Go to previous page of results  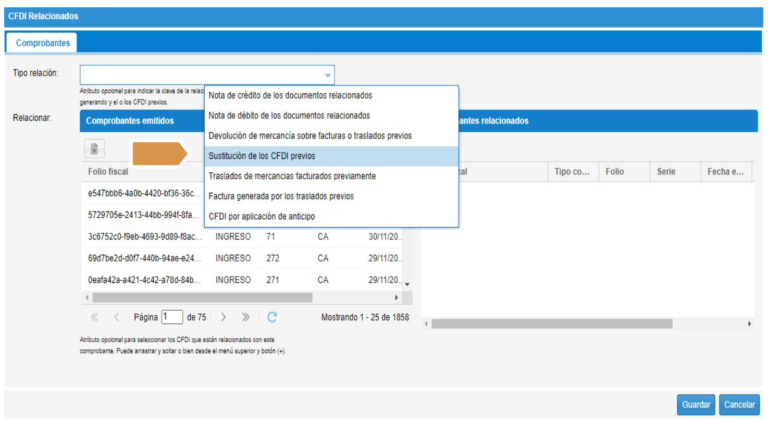point(116,317)
